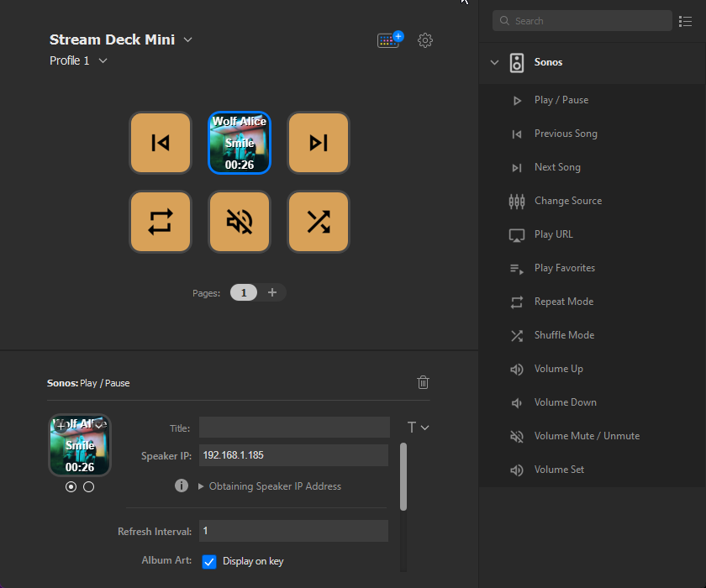Viewport: 706px width, 588px height.
Task: Click the Previous Song list icon
Action: (x=517, y=134)
